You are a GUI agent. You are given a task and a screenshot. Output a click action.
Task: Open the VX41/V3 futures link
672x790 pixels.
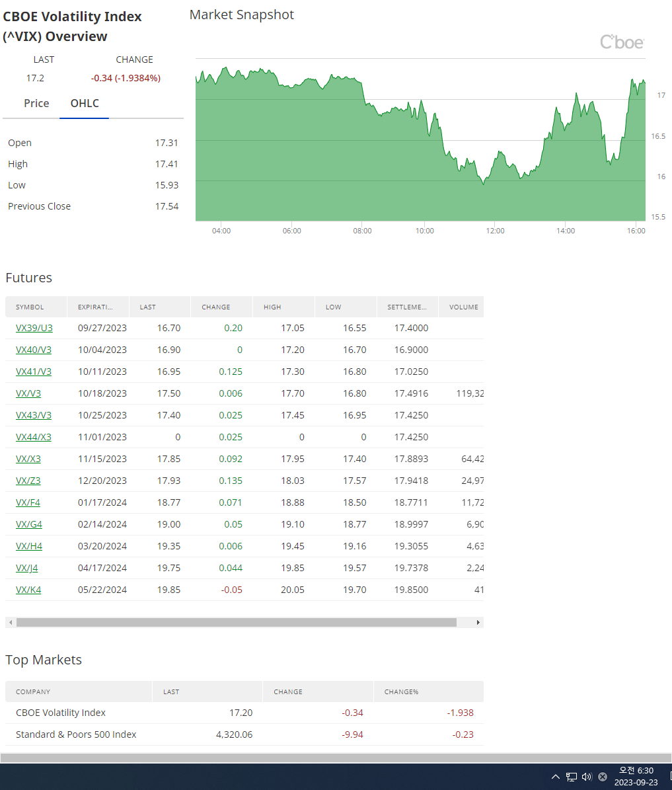coord(33,372)
